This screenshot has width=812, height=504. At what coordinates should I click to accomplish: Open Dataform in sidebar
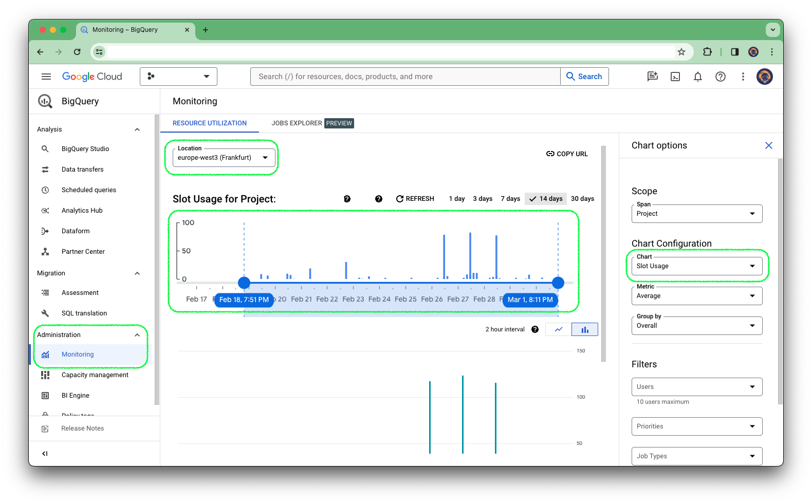click(x=76, y=231)
